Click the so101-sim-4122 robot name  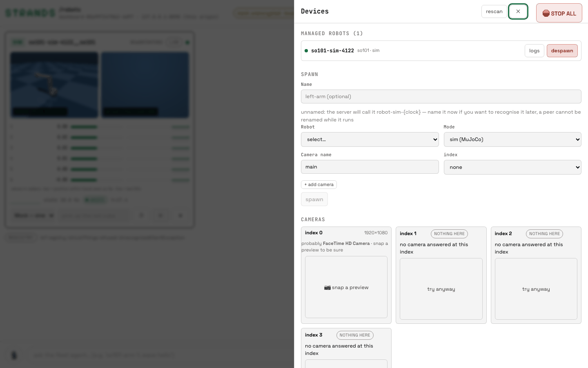(x=332, y=51)
